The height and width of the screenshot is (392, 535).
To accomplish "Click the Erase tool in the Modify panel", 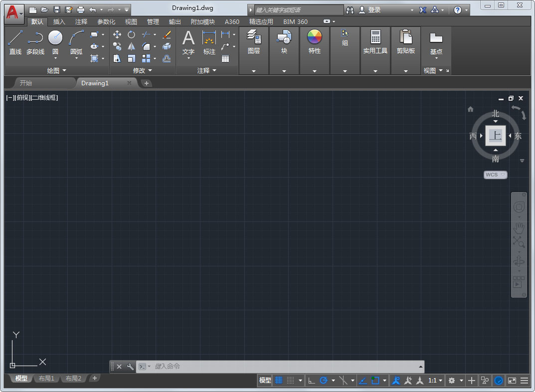I will (166, 34).
